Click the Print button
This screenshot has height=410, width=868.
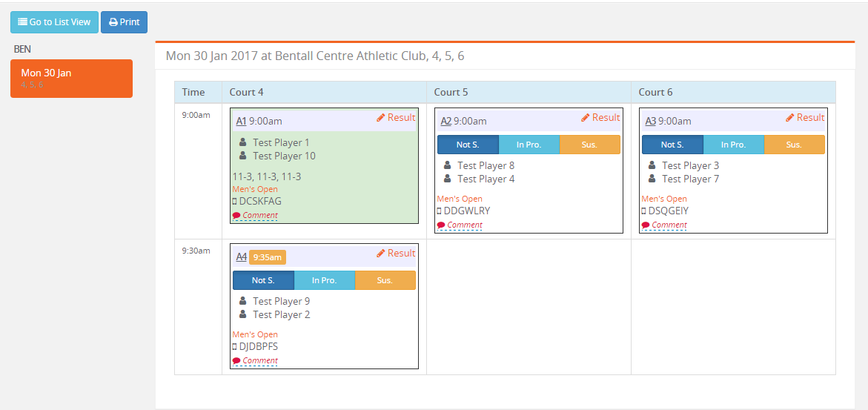coord(124,22)
